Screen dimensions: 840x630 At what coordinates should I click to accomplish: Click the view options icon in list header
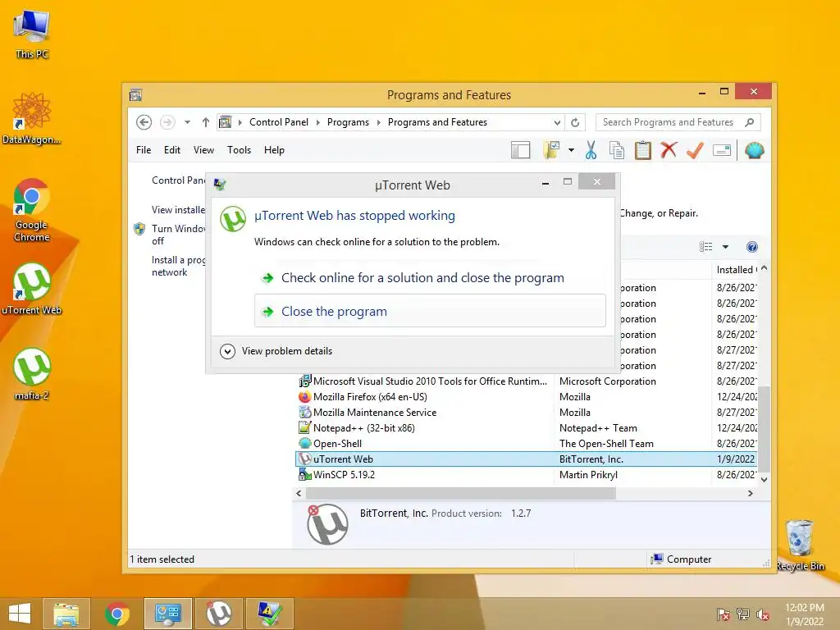pyautogui.click(x=706, y=246)
